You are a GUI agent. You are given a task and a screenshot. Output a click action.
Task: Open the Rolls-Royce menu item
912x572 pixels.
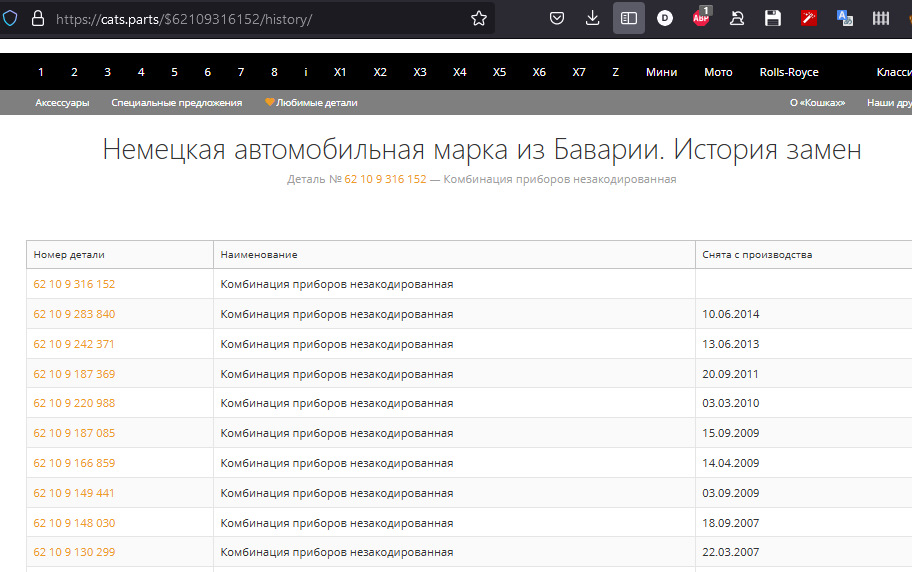(789, 72)
